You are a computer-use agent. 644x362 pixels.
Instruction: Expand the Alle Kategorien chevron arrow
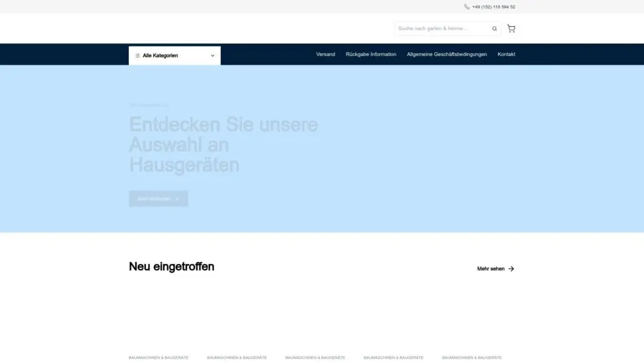point(213,55)
